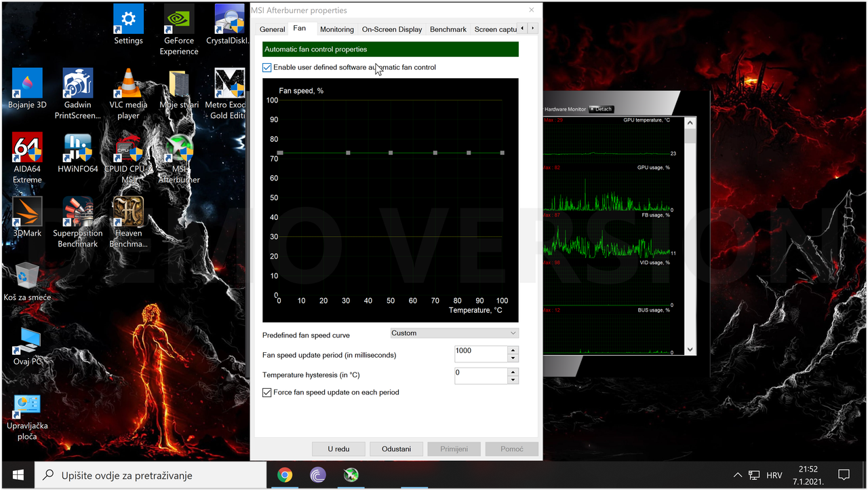The width and height of the screenshot is (868, 490).
Task: Decrease fan speed update period value
Action: [513, 358]
